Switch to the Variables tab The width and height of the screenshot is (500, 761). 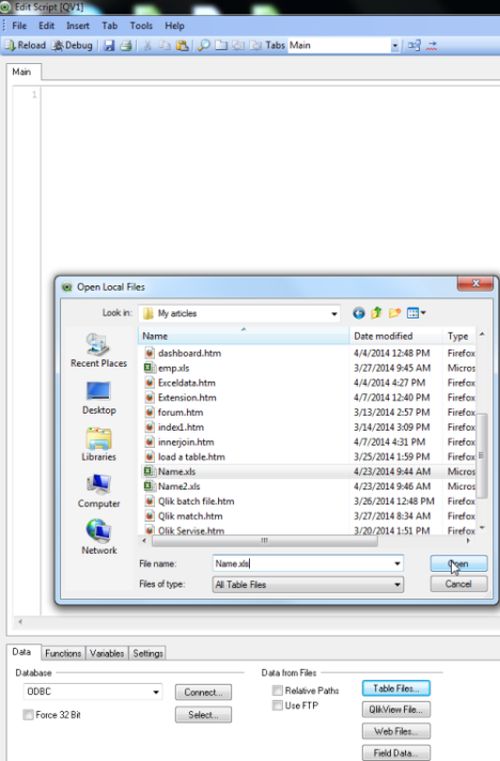coord(107,653)
